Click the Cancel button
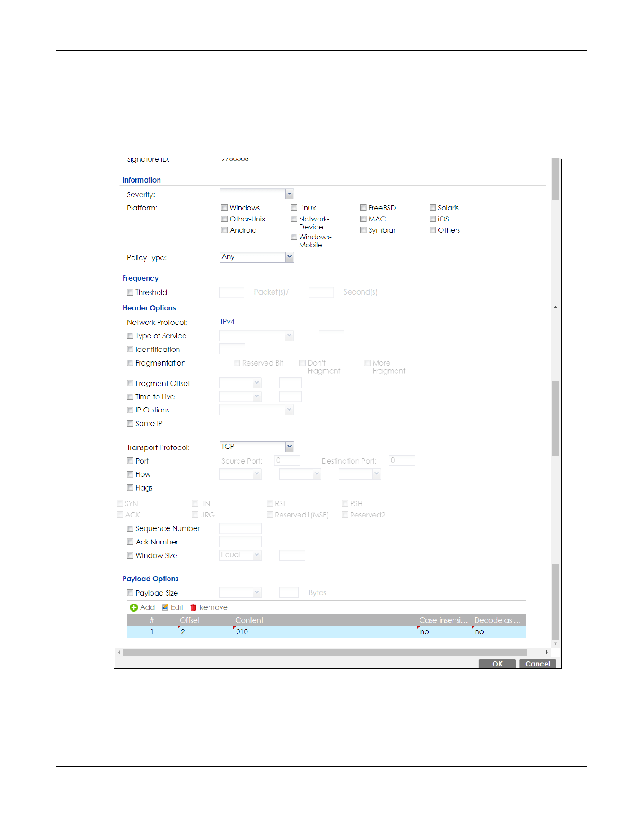644x833 pixels. point(538,664)
